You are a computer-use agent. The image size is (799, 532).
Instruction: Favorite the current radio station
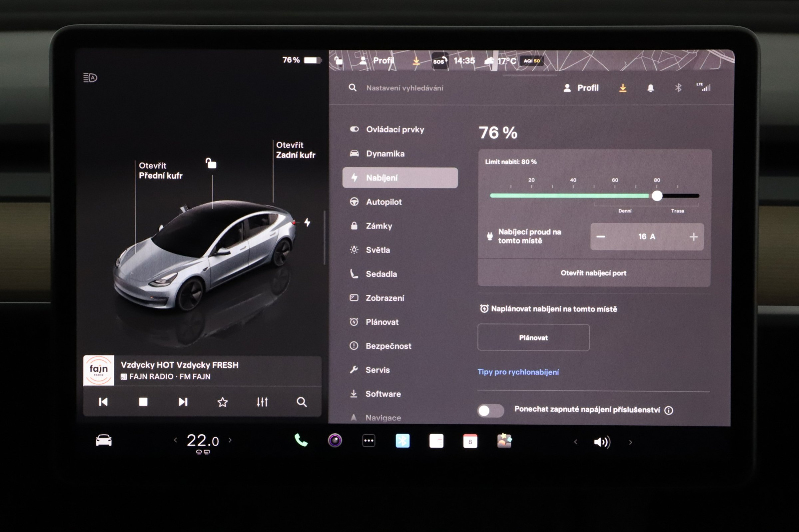223,402
